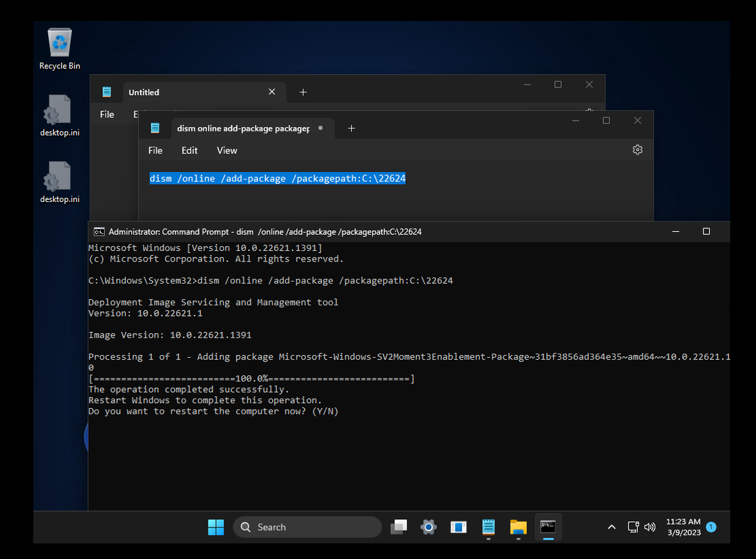Open File Explorer from the taskbar
Screen dimensions: 756x559
point(518,527)
